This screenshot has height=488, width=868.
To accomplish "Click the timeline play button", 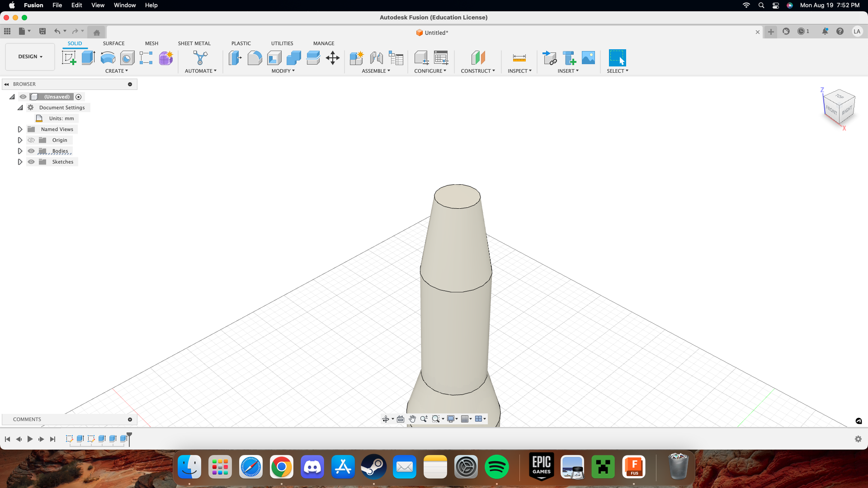I will 30,439.
